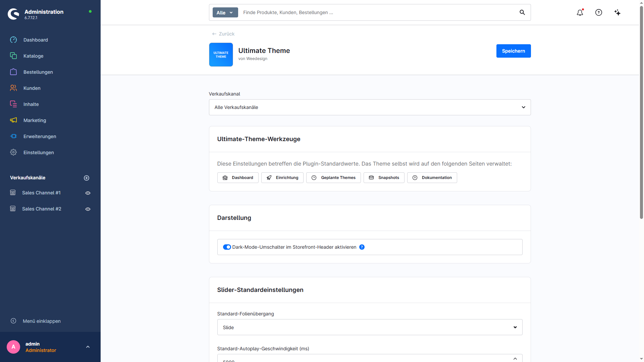Open the Dokumentation button
This screenshot has height=362, width=644.
point(432,178)
